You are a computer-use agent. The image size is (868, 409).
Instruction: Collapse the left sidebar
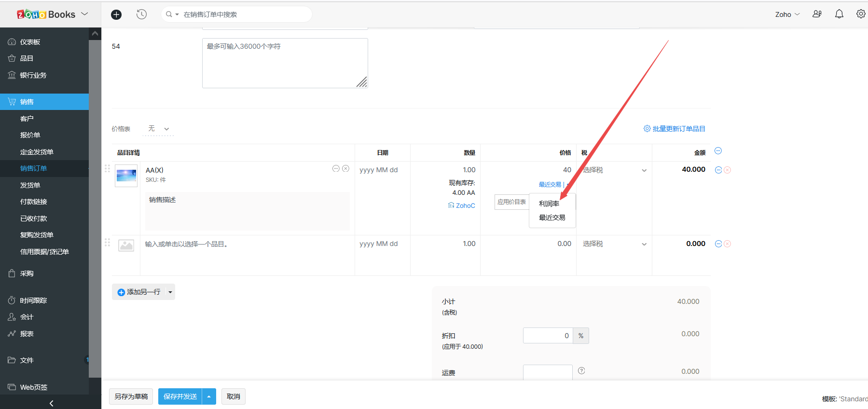(x=51, y=403)
